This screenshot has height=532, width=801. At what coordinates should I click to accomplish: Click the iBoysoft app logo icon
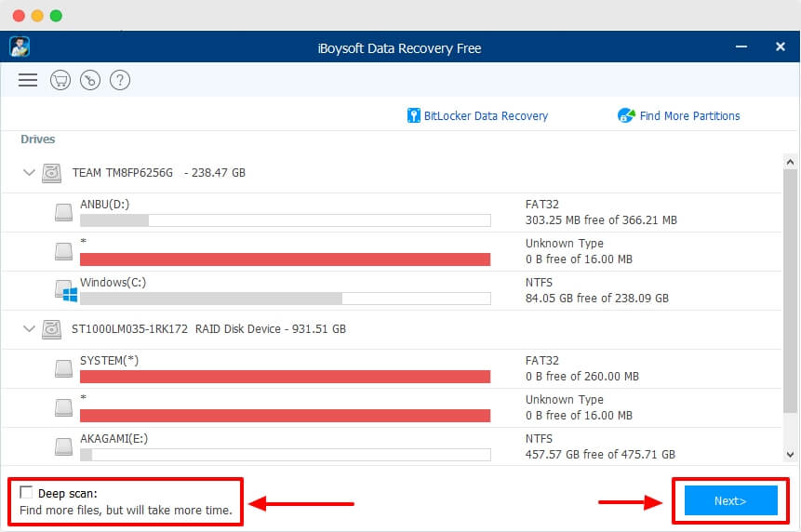coord(20,47)
